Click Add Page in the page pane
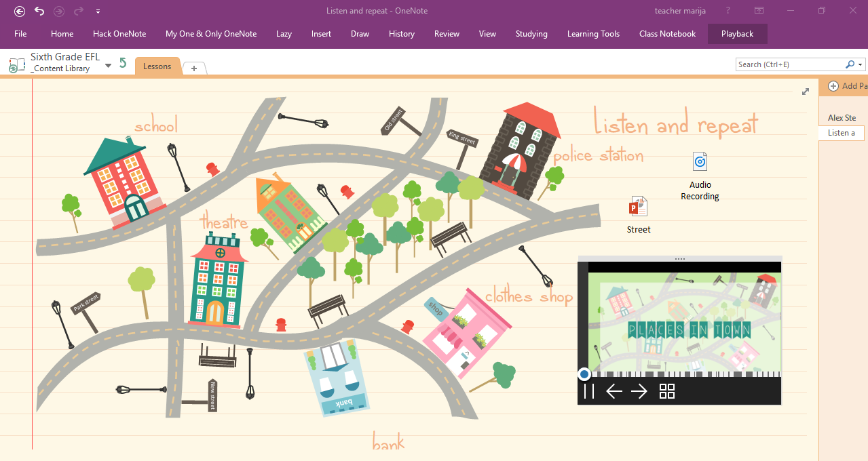 tap(847, 85)
